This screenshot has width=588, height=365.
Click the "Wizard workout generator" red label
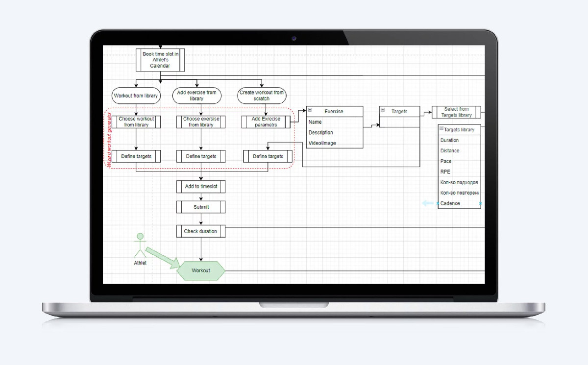coord(109,141)
